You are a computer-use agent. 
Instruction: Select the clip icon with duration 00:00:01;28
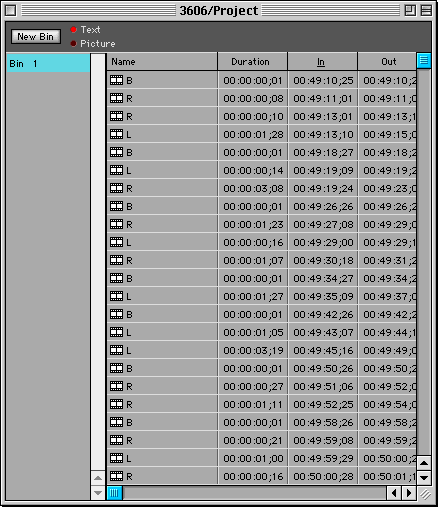click(116, 134)
